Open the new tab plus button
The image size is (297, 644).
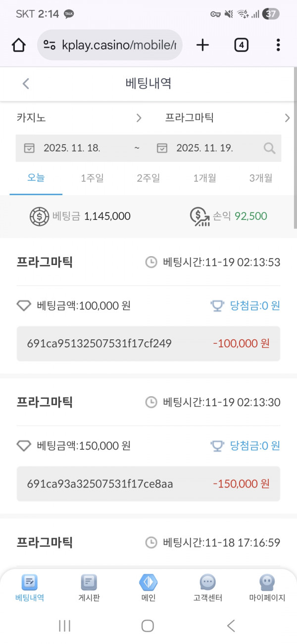202,45
